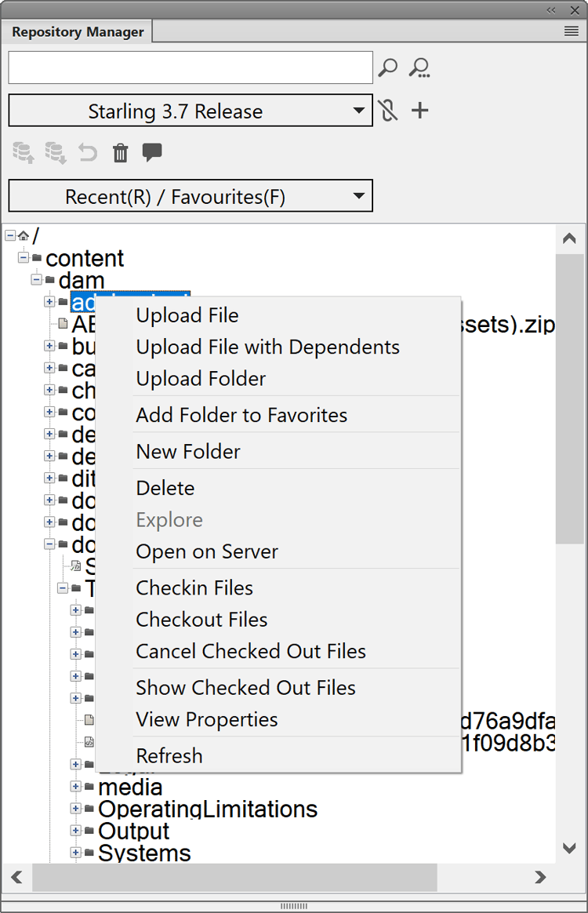Click the trash delete icon
Image resolution: width=588 pixels, height=913 pixels.
tap(120, 153)
